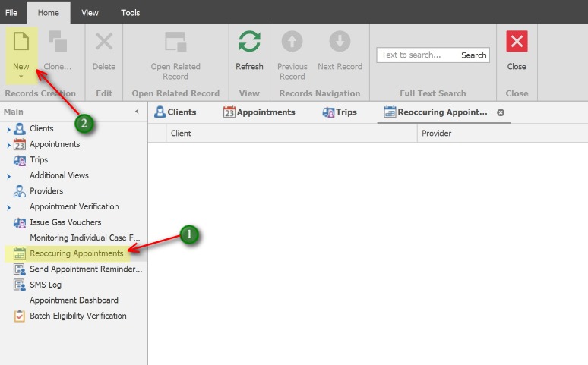Click the Reoccuring Appointments tab icon
Screen dimensions: 588x365
[x=390, y=112]
